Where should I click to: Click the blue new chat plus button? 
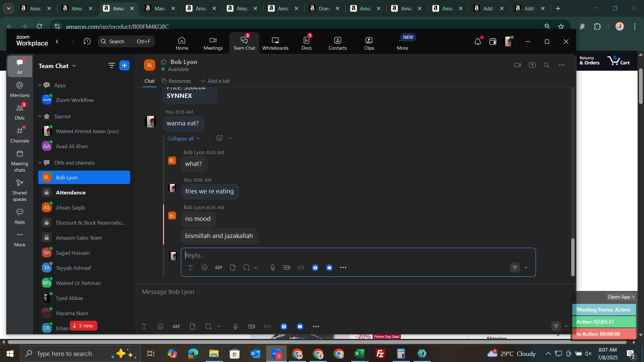point(124,66)
